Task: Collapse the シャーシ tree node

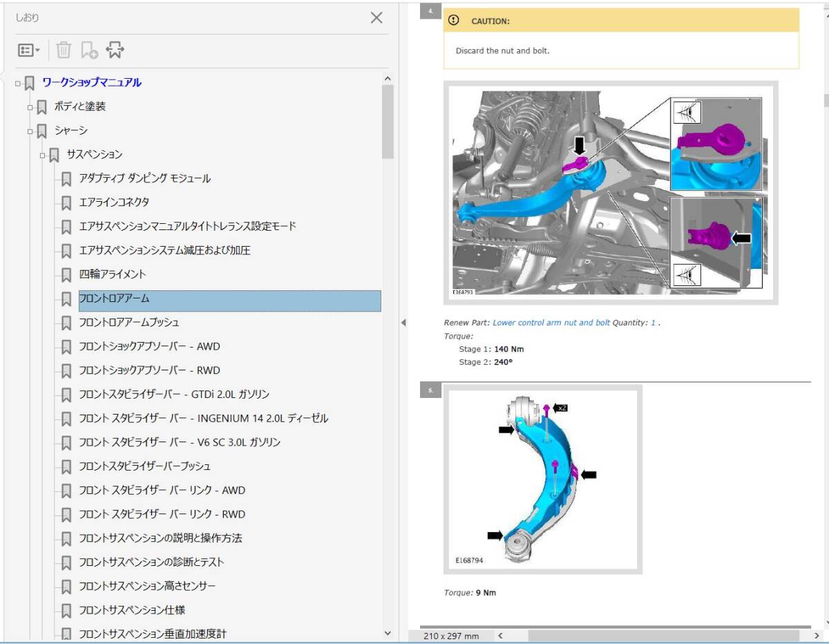Action: click(x=30, y=131)
